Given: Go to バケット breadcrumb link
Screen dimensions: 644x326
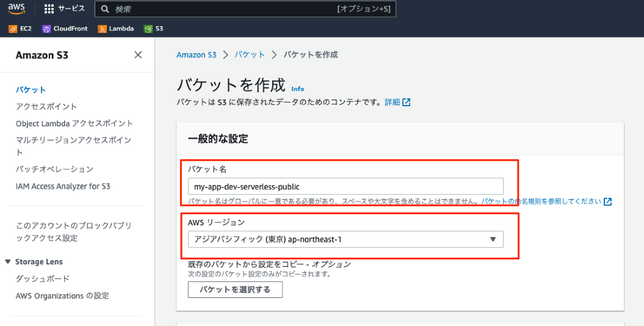Looking at the screenshot, I should pyautogui.click(x=250, y=54).
